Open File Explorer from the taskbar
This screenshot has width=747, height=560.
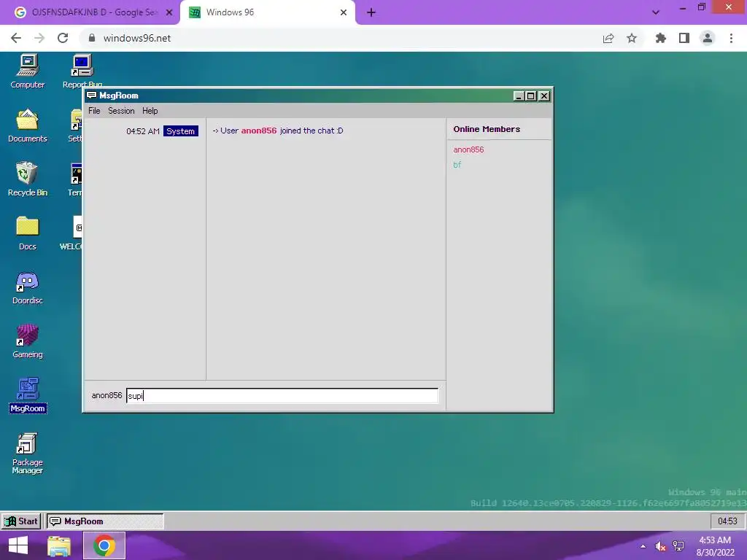point(59,545)
